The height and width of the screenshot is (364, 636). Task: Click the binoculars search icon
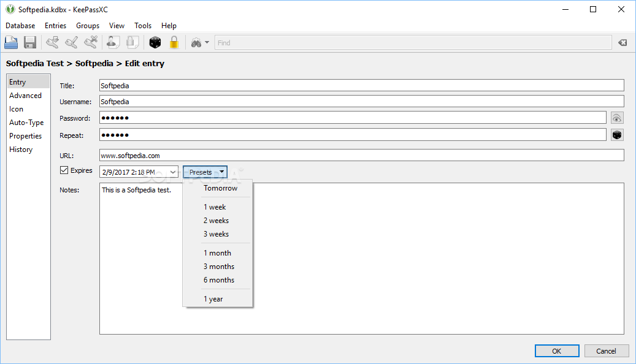click(196, 42)
